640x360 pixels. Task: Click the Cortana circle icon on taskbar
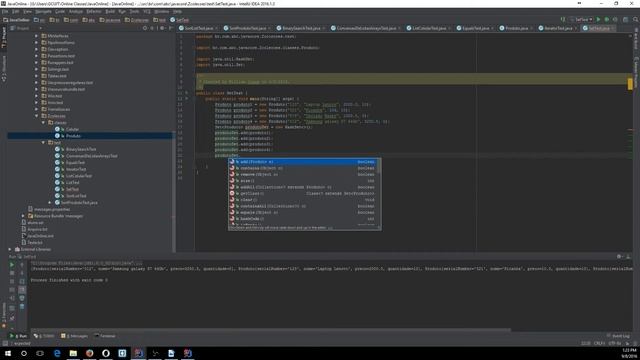click(24, 353)
